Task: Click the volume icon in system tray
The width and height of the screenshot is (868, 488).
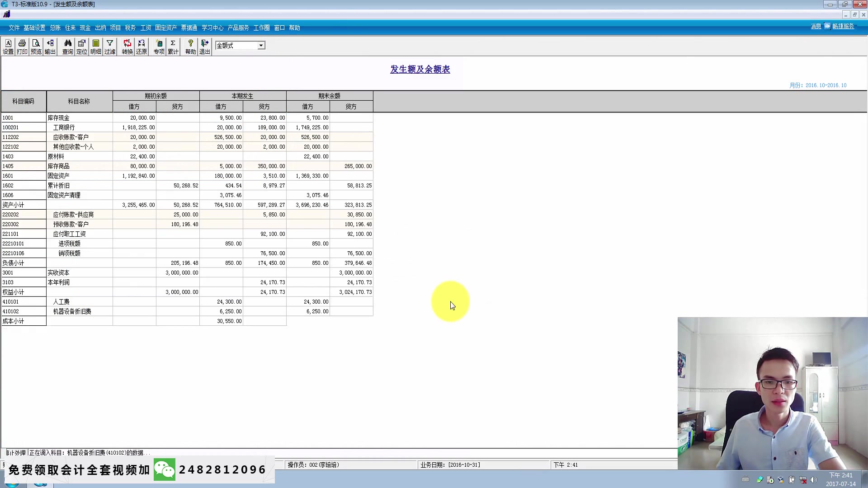Action: [x=814, y=480]
